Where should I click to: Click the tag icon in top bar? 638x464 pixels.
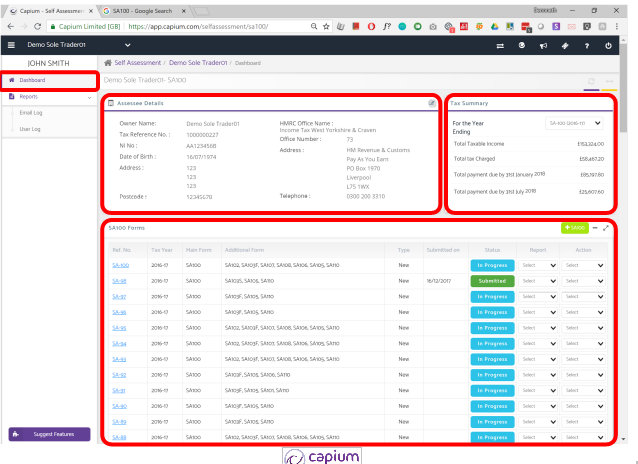click(565, 46)
